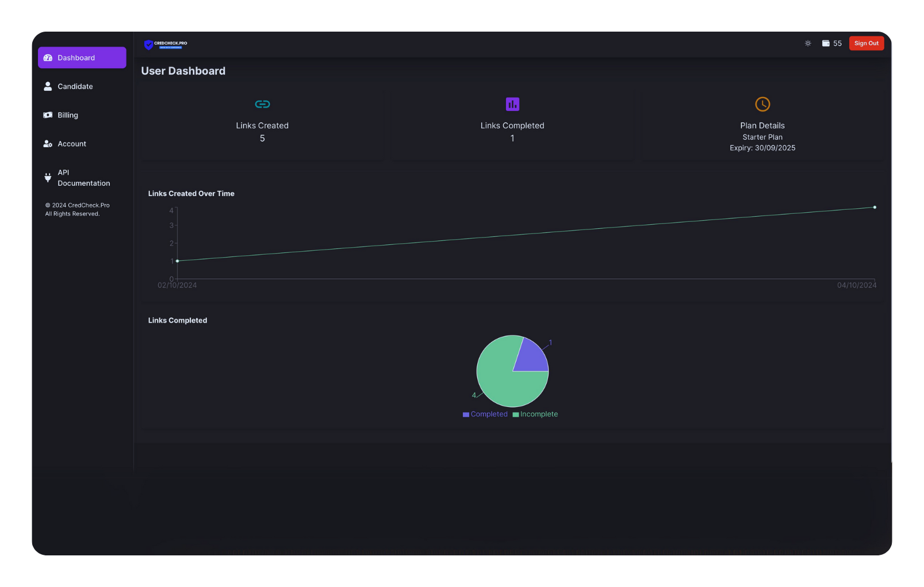Click the purple Completed legend color square
This screenshot has width=924, height=587.
coord(465,414)
